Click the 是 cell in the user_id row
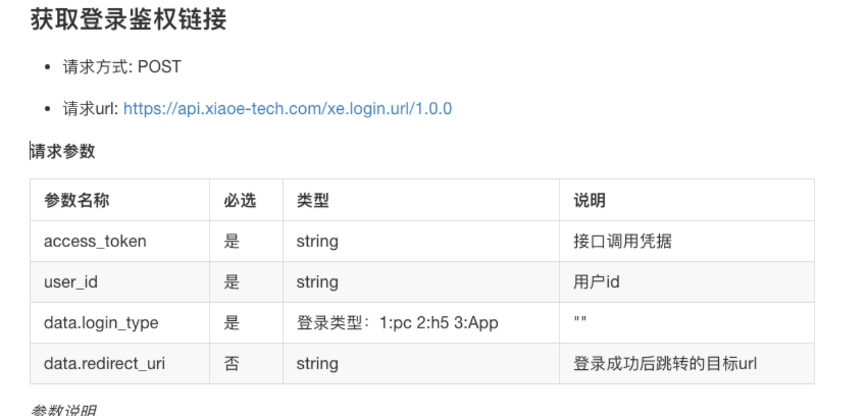The image size is (868, 416). pyautogui.click(x=232, y=282)
